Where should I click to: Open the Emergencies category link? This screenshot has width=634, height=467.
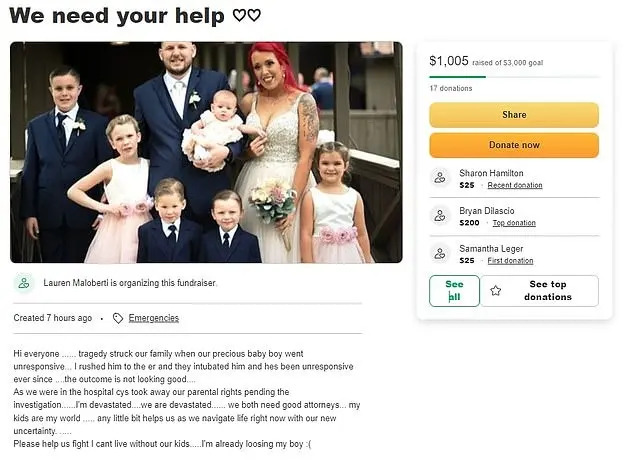[x=154, y=318]
